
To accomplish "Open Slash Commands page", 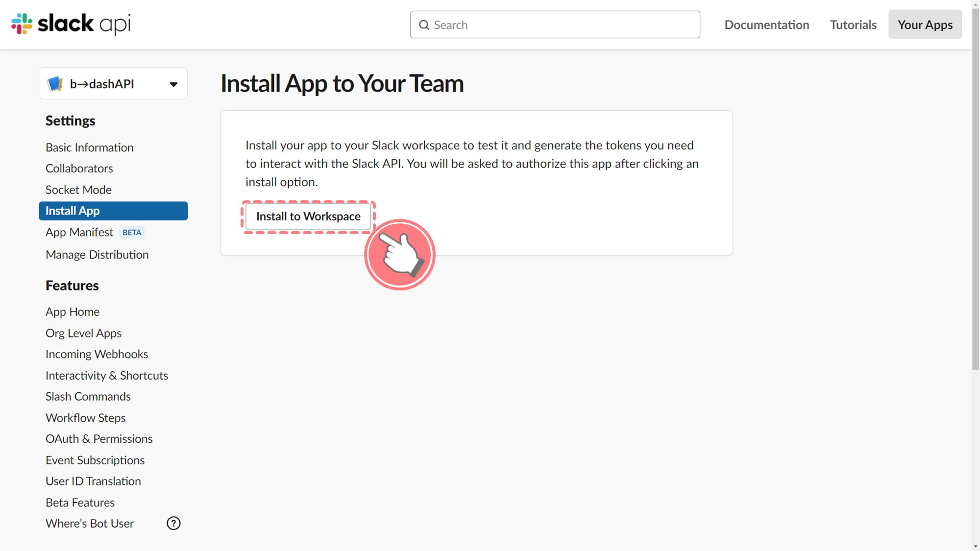I will 88,397.
